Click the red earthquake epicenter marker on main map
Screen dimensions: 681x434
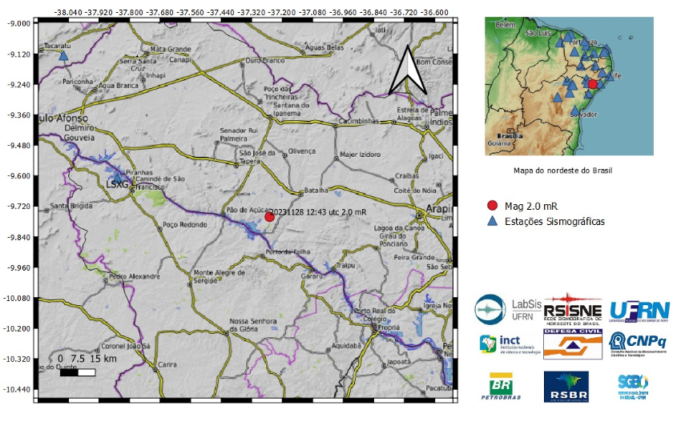269,216
